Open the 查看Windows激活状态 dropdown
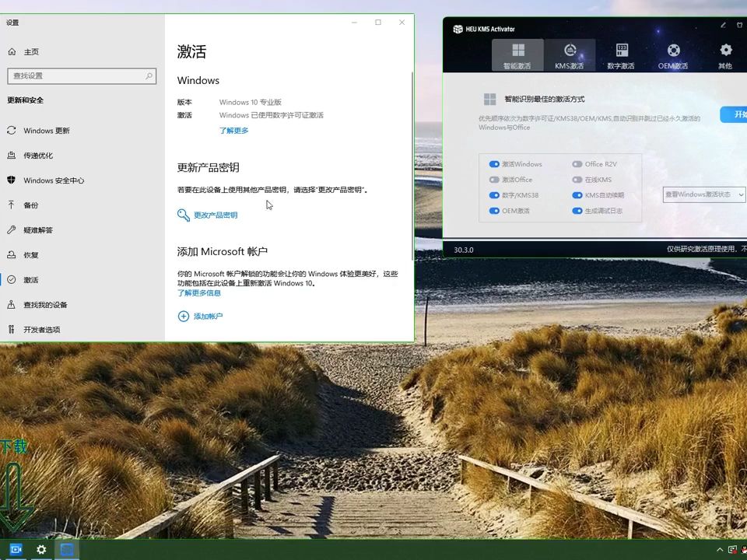The width and height of the screenshot is (747, 560). (703, 194)
